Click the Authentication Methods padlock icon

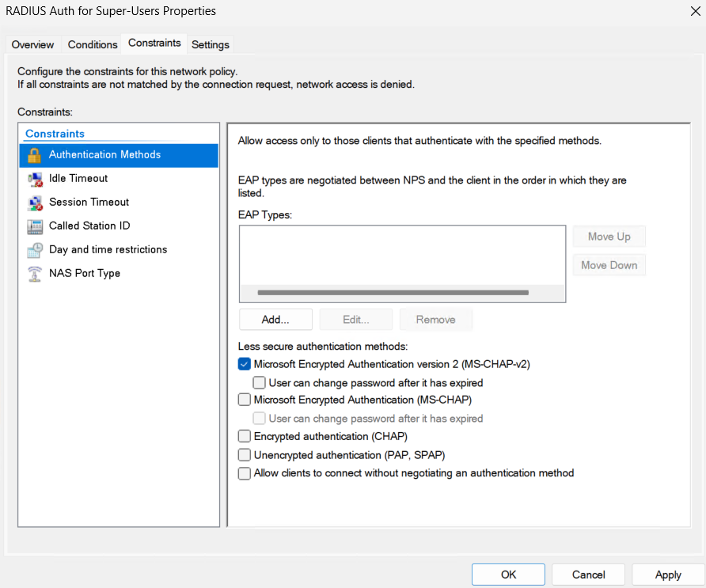[x=35, y=155]
